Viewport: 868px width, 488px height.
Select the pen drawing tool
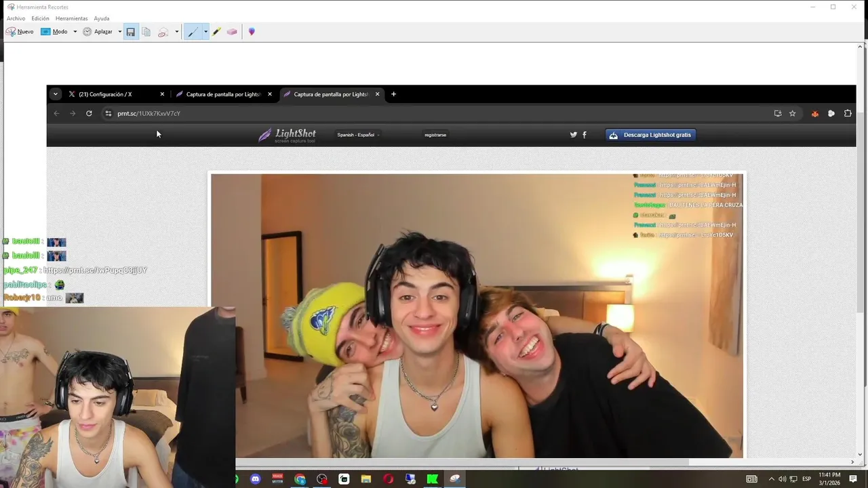[193, 32]
